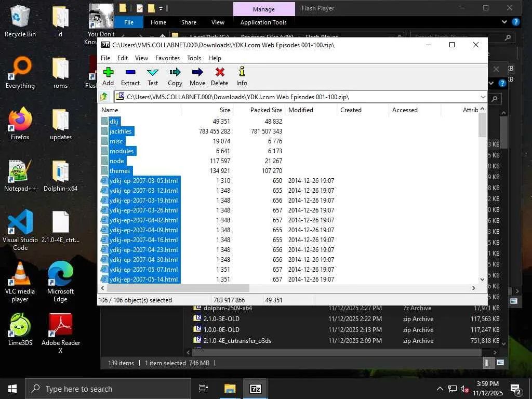This screenshot has height=399, width=532.
Task: Switch to Explorer Home ribbon tab
Action: (158, 22)
